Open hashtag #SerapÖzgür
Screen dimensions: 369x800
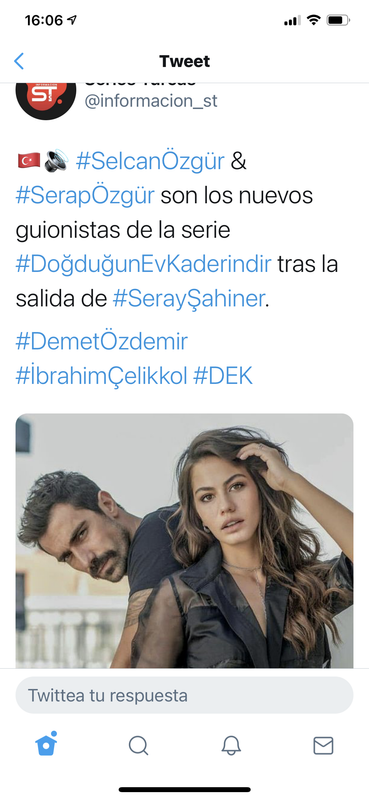click(85, 196)
